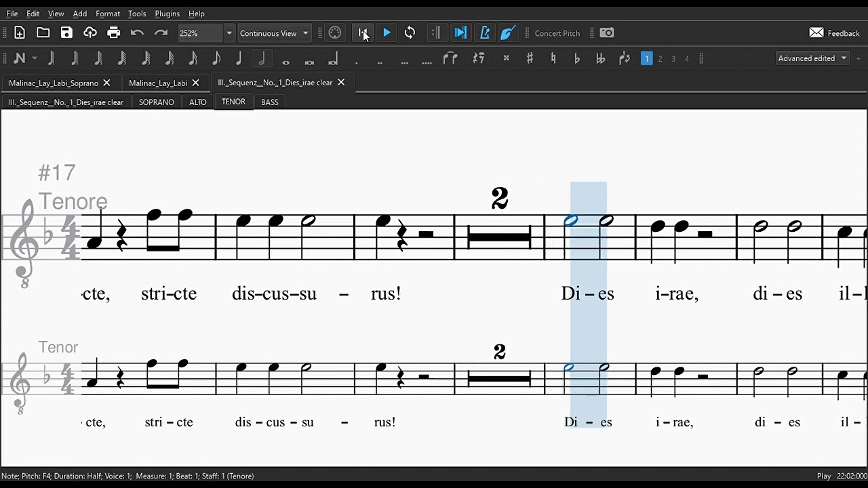
Task: Select voice 1
Action: click(x=647, y=58)
